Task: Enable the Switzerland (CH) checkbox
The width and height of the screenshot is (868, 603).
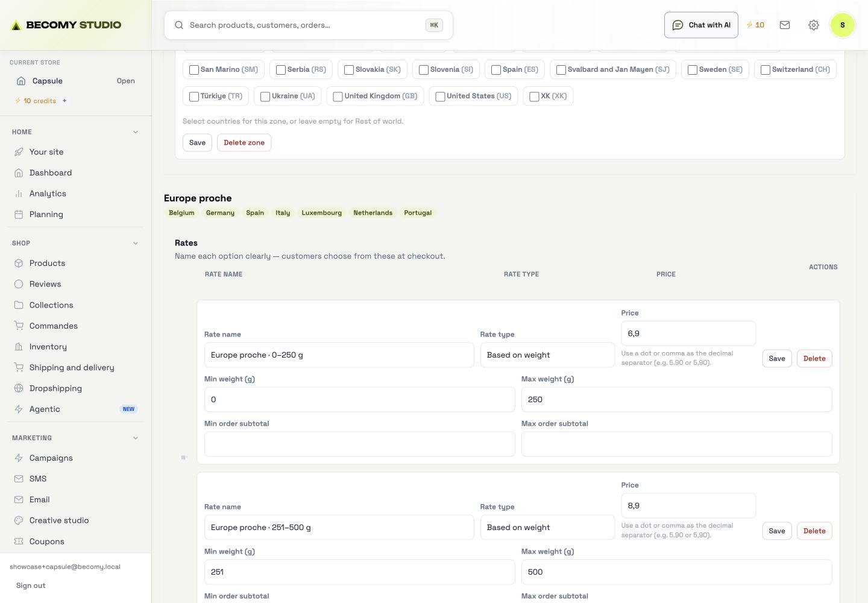Action: pyautogui.click(x=766, y=70)
